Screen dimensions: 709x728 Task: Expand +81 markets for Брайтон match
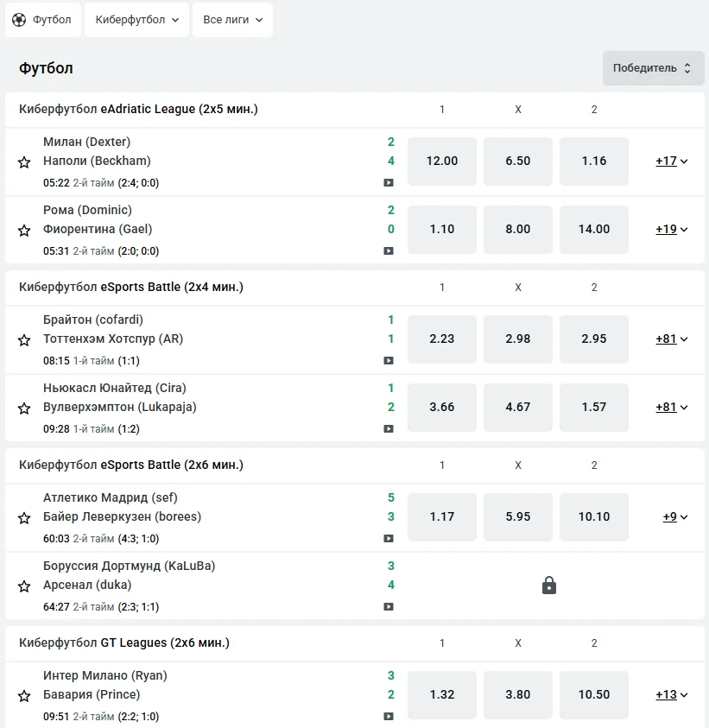671,339
